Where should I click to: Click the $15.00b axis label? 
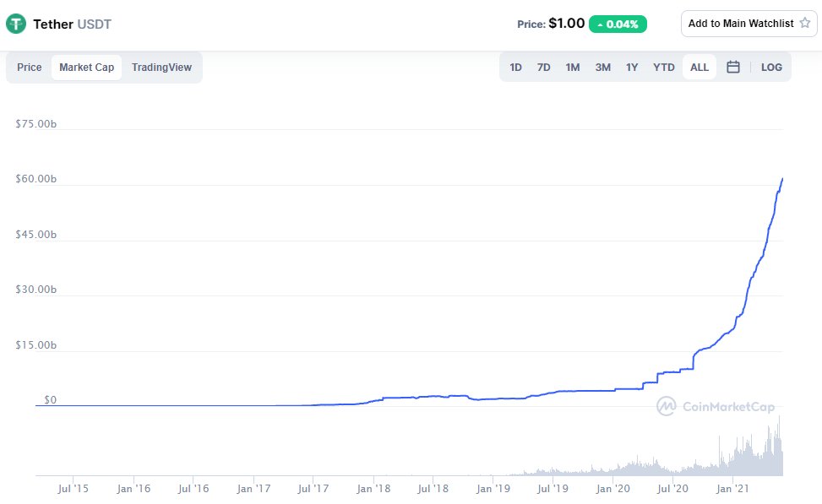coord(35,345)
